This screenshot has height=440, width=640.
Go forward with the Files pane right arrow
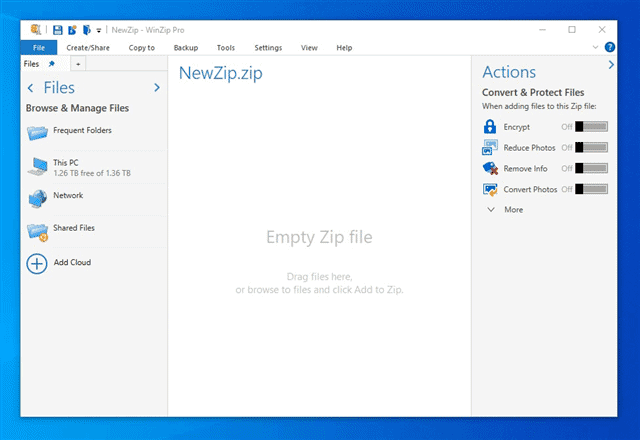click(x=157, y=87)
